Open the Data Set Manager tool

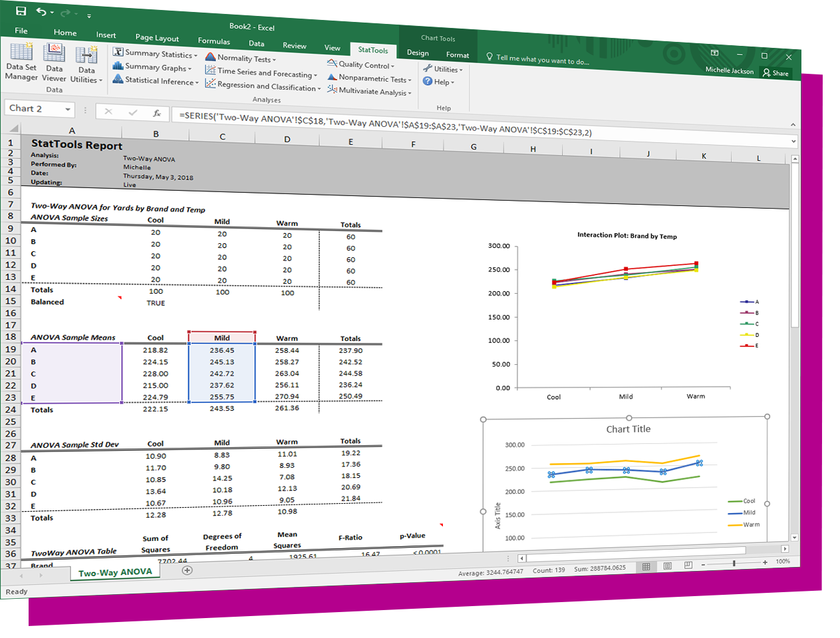[x=21, y=61]
